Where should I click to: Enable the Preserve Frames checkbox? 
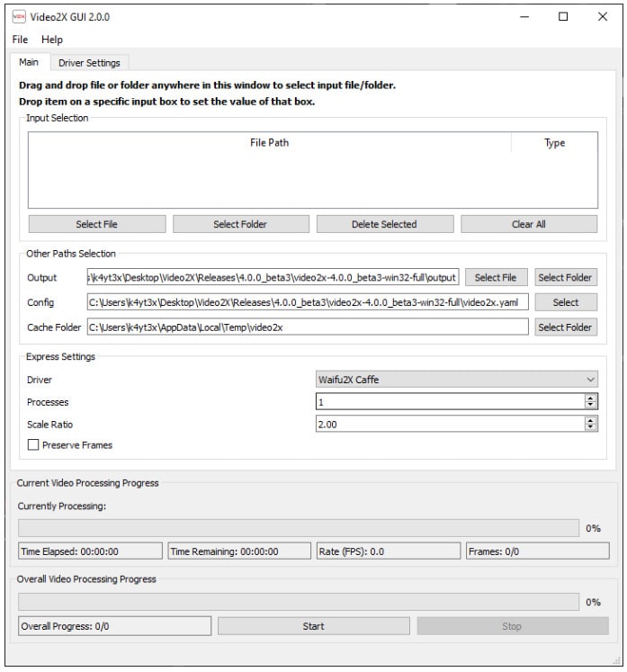33,445
